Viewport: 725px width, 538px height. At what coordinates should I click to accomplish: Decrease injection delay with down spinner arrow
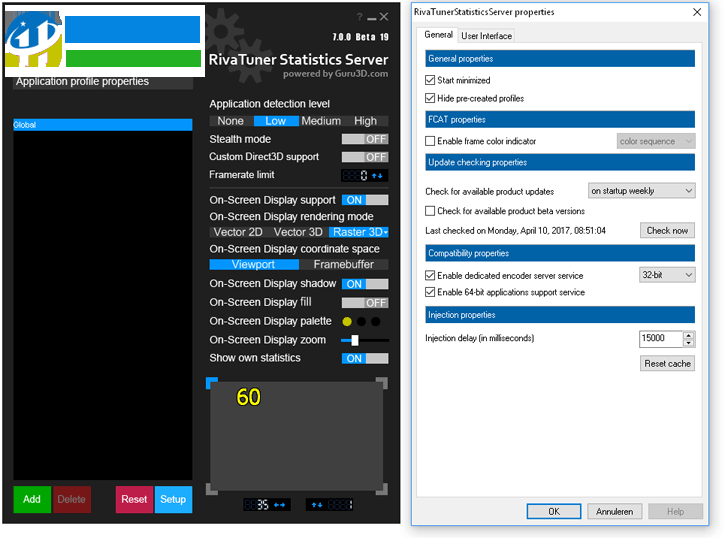(689, 342)
